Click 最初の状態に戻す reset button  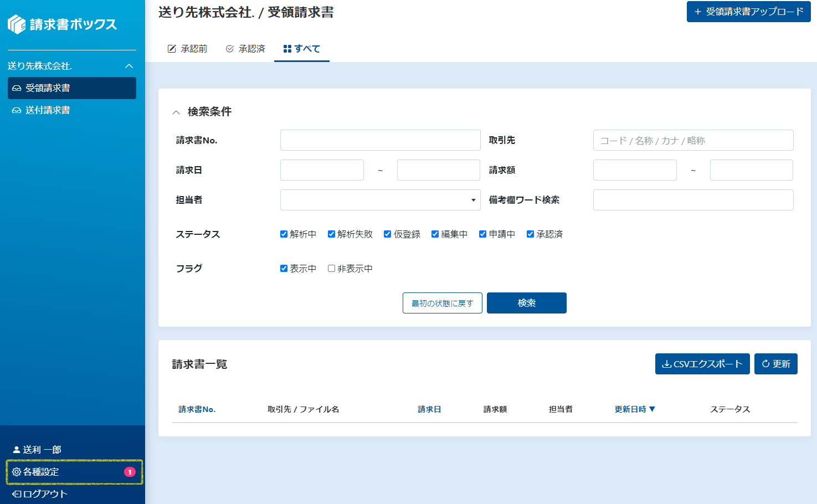(443, 303)
